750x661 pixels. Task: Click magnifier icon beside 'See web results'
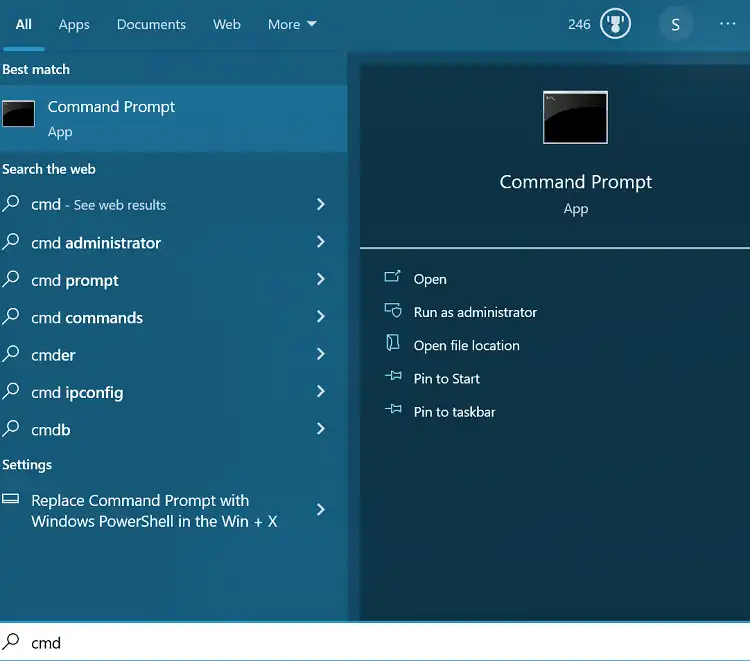[x=11, y=203]
